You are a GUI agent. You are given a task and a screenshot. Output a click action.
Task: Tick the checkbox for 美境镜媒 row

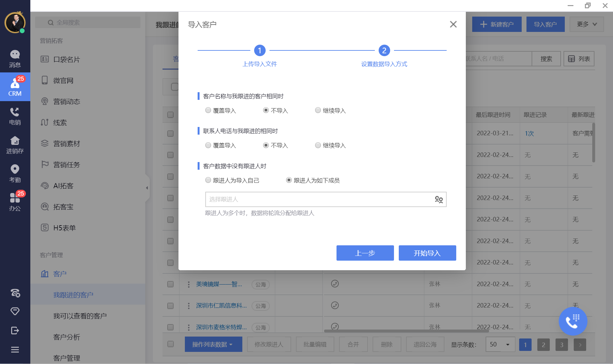pyautogui.click(x=170, y=284)
